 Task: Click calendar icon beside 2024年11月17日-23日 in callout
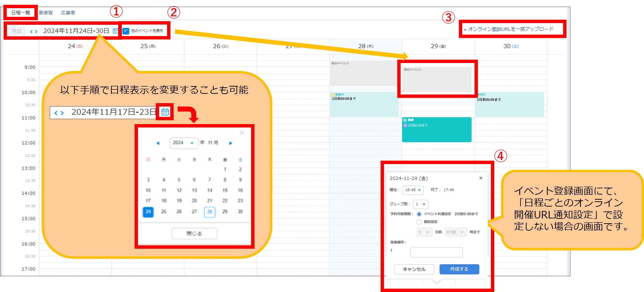coord(165,112)
